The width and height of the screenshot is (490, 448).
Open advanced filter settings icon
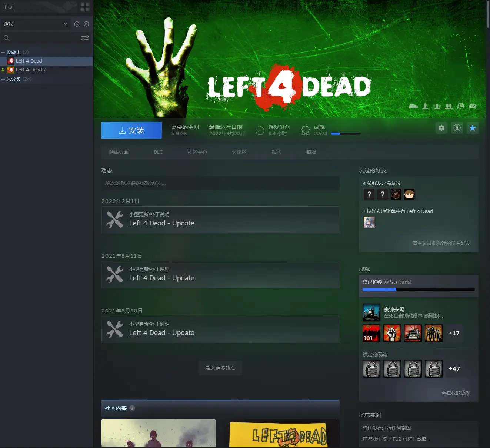pyautogui.click(x=85, y=38)
